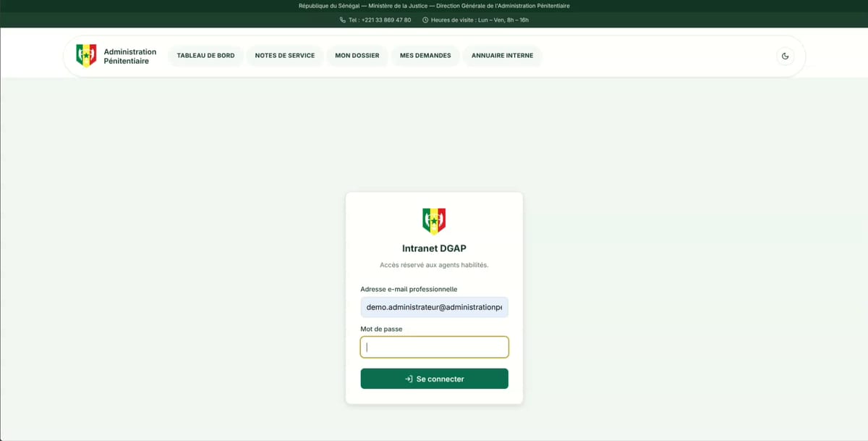The width and height of the screenshot is (868, 441).
Task: Go to Mon dossier
Action: (357, 56)
